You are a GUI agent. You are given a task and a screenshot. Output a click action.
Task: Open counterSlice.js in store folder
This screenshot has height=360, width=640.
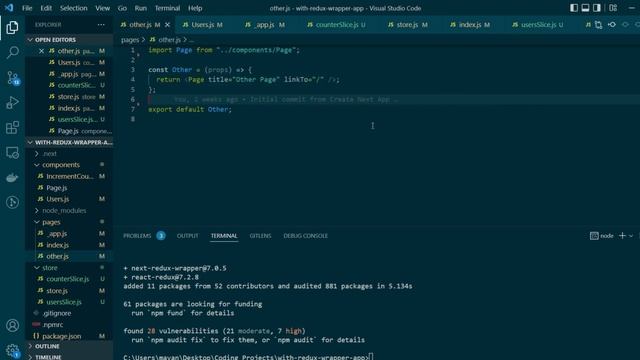[x=69, y=279]
